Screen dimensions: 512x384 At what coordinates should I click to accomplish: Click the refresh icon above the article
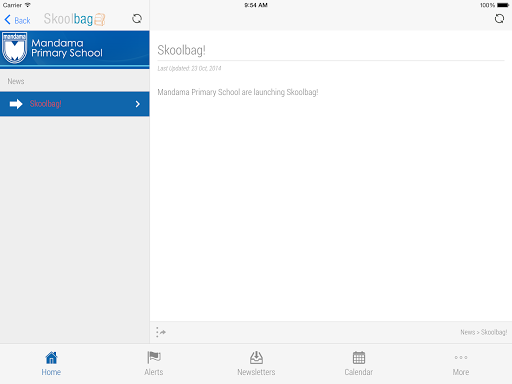pyautogui.click(x=499, y=19)
